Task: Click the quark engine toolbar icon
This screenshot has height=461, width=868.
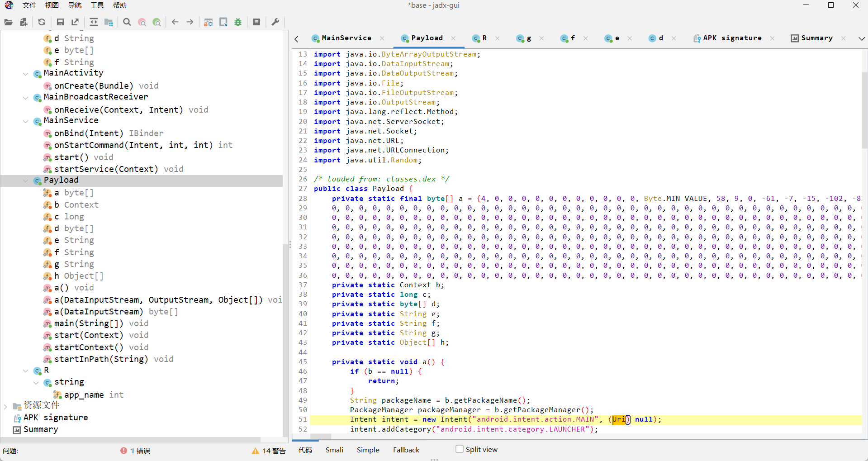Action: pos(223,22)
